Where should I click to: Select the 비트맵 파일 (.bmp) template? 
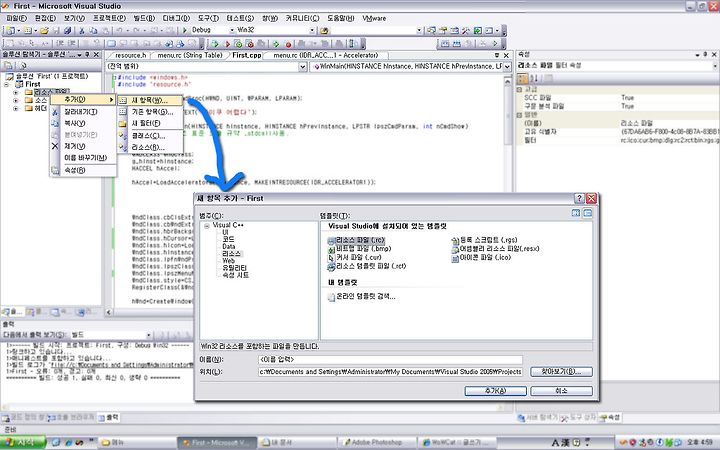click(359, 248)
